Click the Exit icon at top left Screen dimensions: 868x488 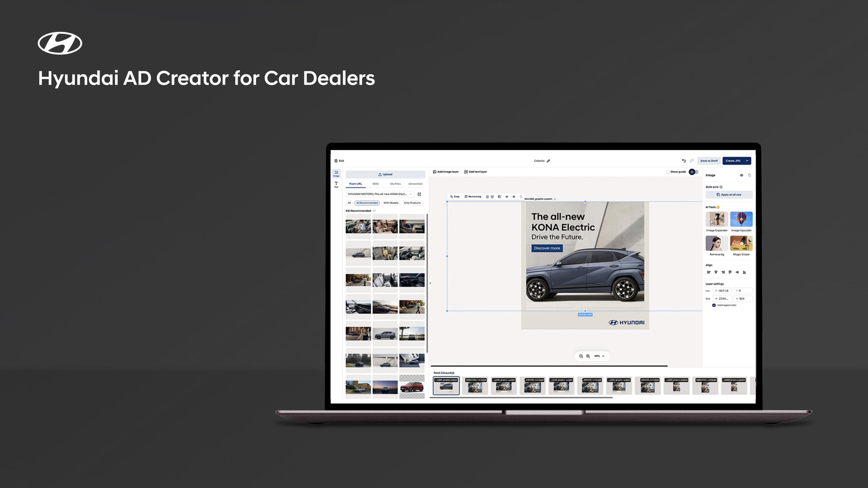point(336,161)
